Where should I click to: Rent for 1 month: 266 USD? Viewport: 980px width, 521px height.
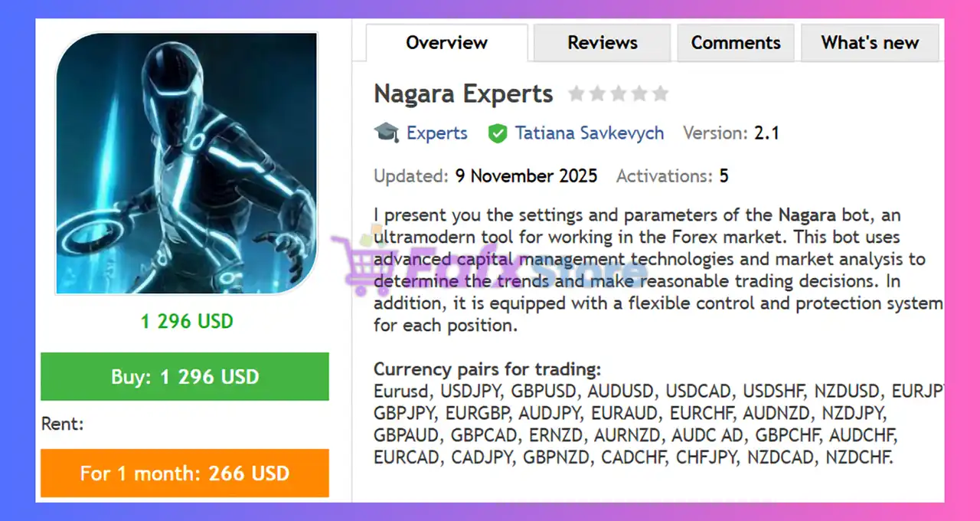click(x=185, y=473)
